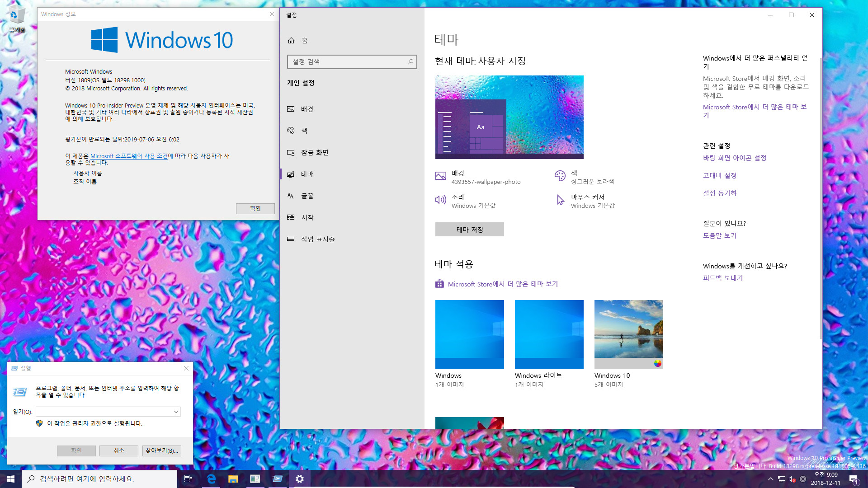Select Themes (테마) in sidebar

[352, 174]
